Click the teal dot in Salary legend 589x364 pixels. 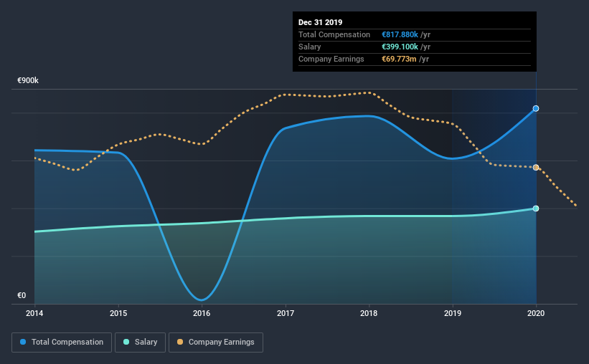126,342
